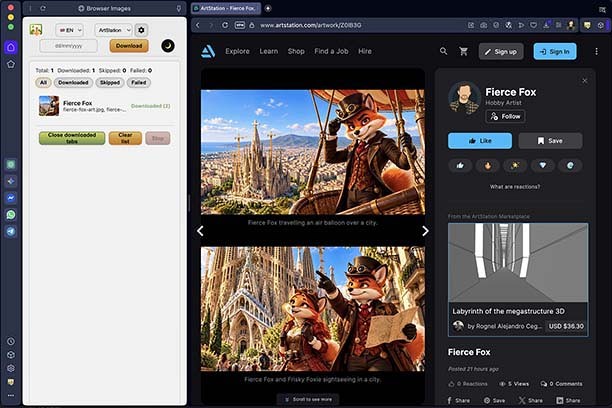Reload the ArtStation page

pyautogui.click(x=225, y=25)
